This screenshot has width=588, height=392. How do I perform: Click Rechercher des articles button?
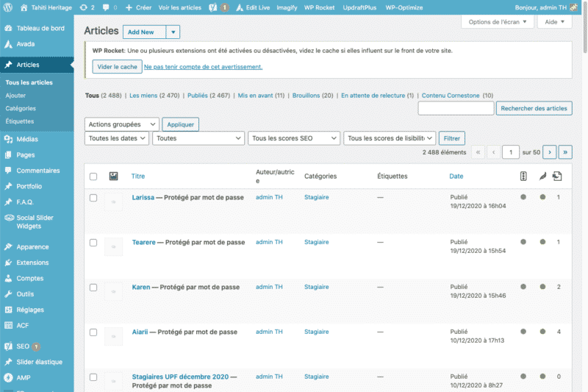pos(534,108)
